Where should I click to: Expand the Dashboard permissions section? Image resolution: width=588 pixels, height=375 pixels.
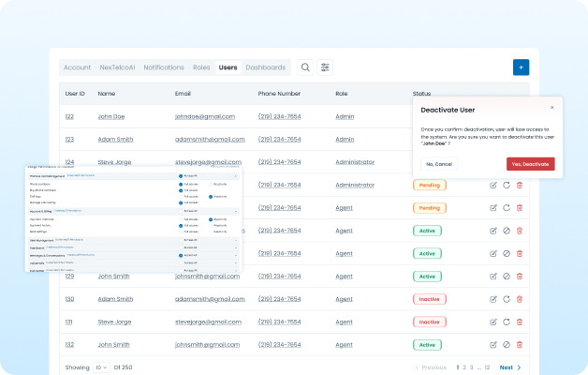click(x=236, y=247)
